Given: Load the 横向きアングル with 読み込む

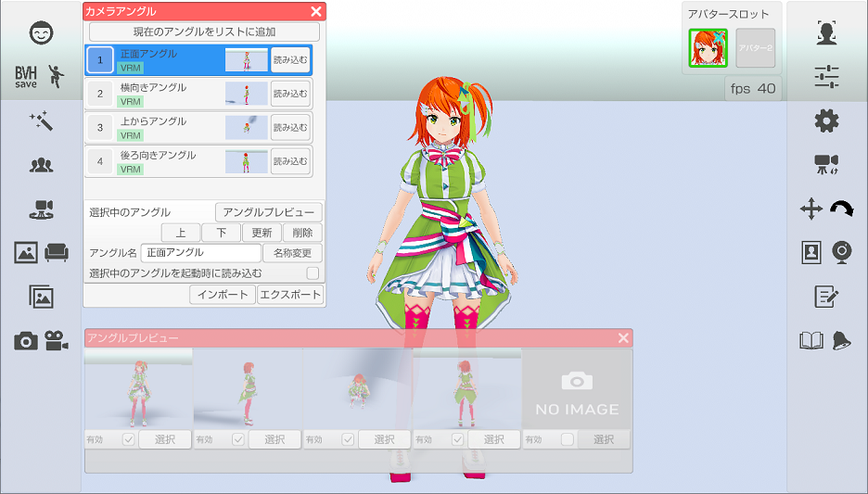Looking at the screenshot, I should point(290,94).
